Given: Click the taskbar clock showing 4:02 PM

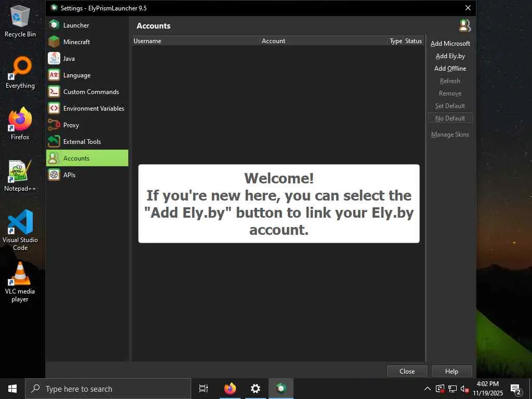Looking at the screenshot, I should 488,389.
